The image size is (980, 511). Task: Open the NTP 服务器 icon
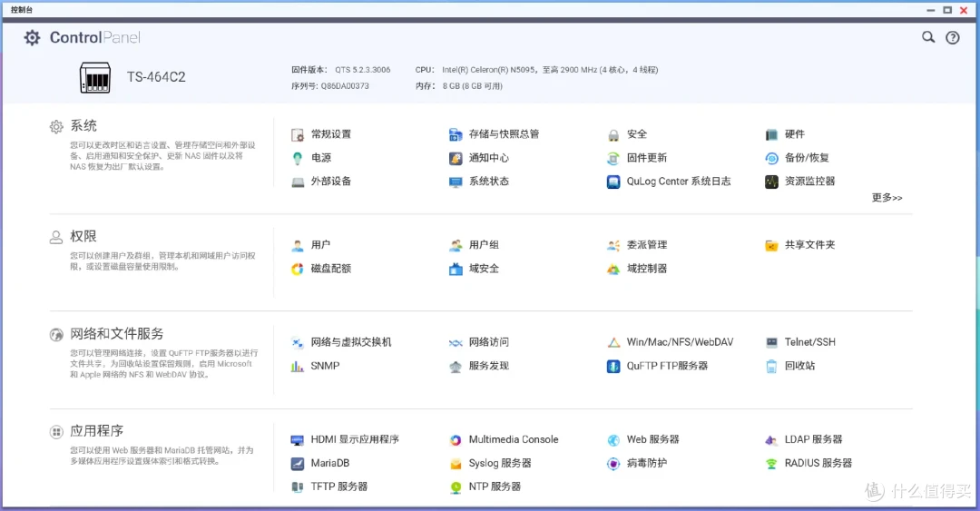[x=456, y=486]
